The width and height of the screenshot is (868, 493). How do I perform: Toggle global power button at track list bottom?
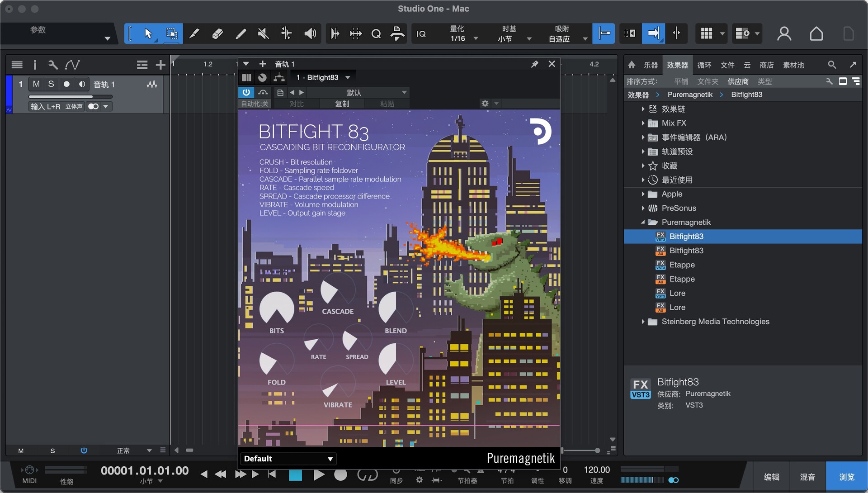[84, 450]
